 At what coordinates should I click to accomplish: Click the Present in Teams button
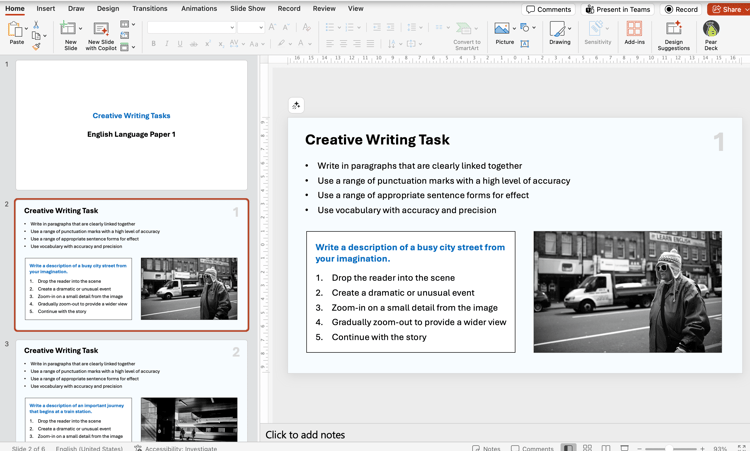(617, 9)
